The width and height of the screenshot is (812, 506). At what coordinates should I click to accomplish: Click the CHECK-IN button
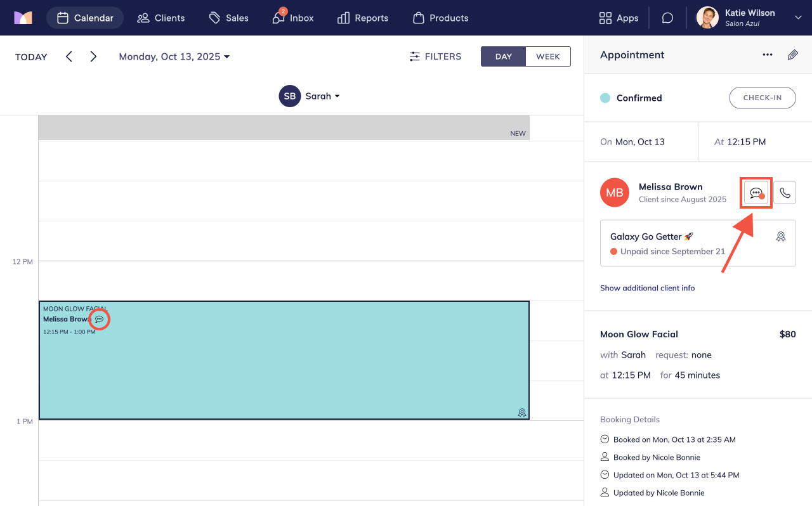[762, 98]
